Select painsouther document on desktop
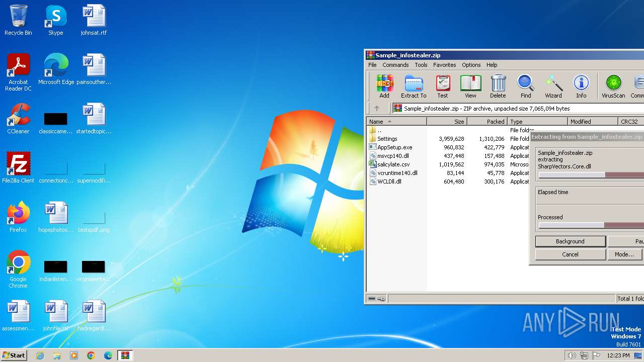This screenshot has height=362, width=644. pos(94,70)
